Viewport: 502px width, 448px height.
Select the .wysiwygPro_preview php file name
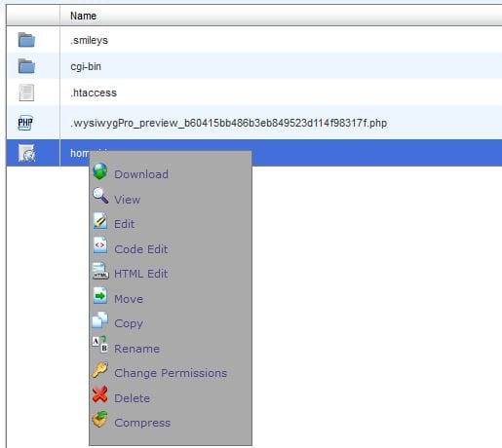pyautogui.click(x=228, y=123)
